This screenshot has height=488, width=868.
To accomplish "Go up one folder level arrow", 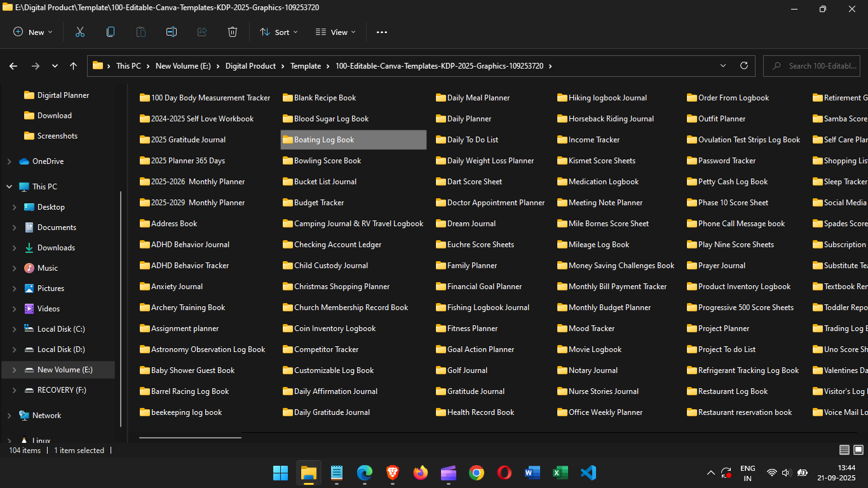I will [x=74, y=66].
